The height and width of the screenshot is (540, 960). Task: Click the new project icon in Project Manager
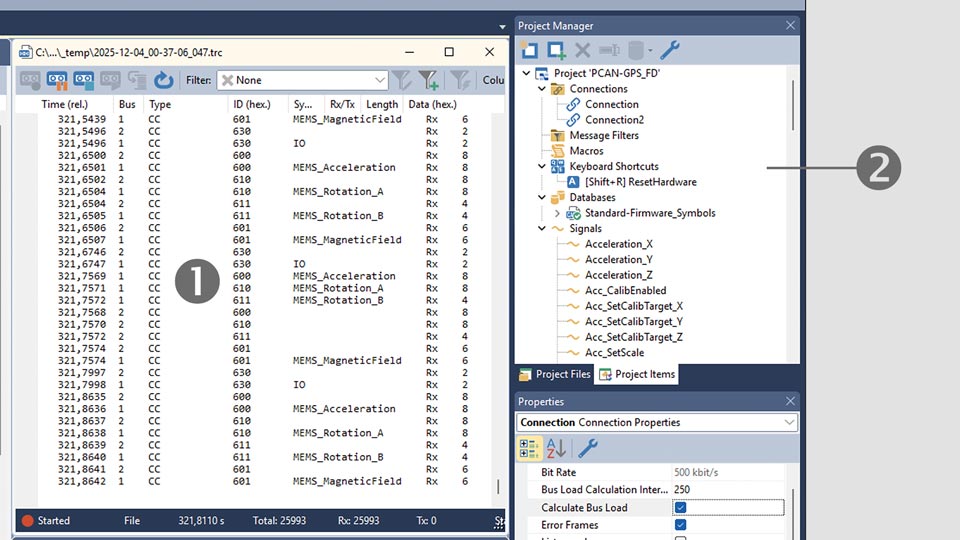click(x=529, y=50)
